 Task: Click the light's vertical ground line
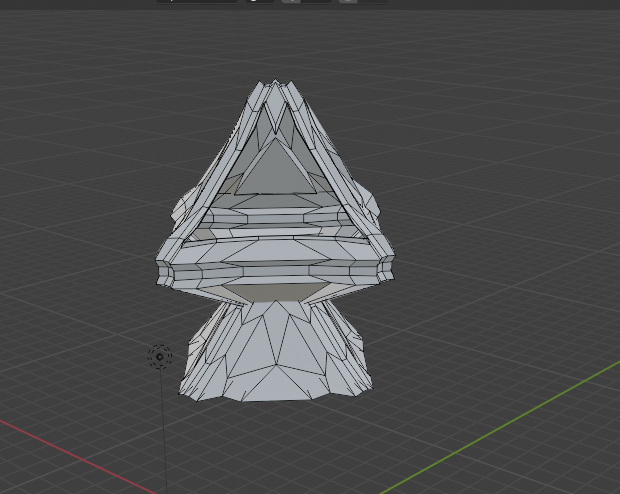point(163,430)
